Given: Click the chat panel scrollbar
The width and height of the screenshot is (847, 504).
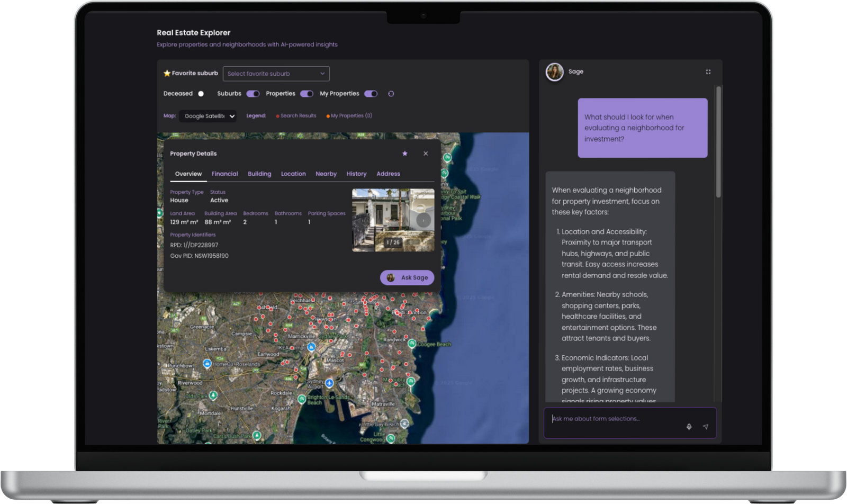Looking at the screenshot, I should (x=718, y=143).
